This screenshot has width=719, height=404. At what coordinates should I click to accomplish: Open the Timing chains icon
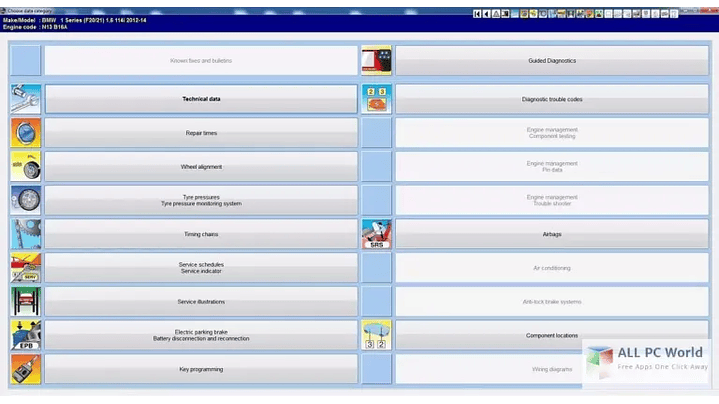[25, 234]
